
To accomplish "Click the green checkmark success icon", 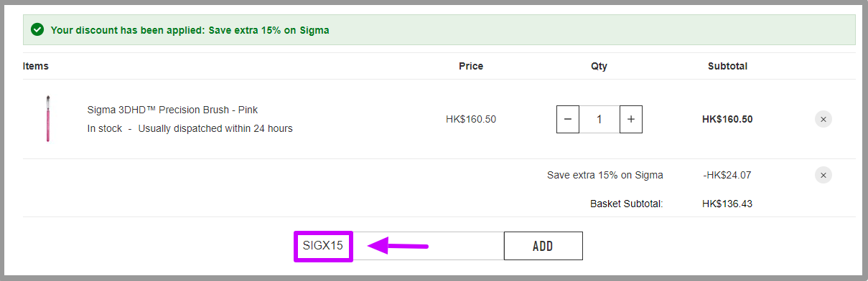I will click(37, 30).
